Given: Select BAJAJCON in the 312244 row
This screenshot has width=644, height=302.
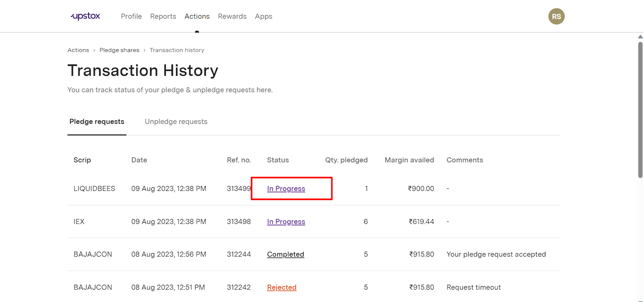Looking at the screenshot, I should (x=93, y=254).
